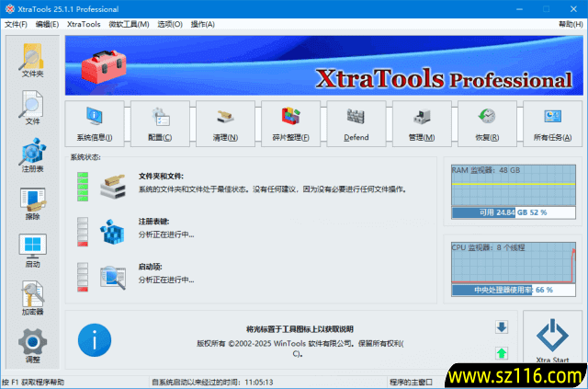This screenshot has height=389, width=588.
Task: Open the 帮助 menu
Action: (570, 24)
